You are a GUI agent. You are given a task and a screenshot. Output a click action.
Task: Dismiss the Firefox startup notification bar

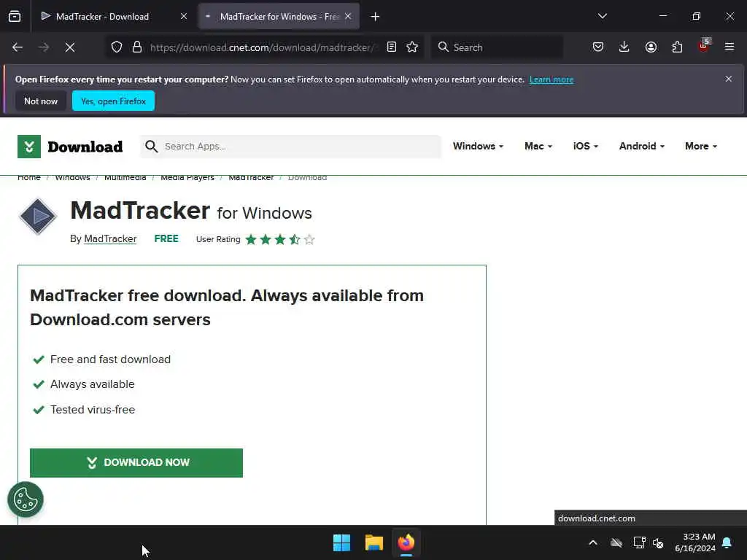[x=729, y=79]
